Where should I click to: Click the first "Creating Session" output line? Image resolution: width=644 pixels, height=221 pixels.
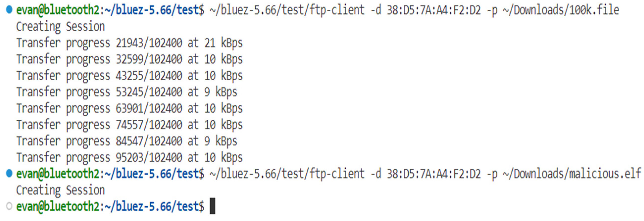(x=60, y=27)
